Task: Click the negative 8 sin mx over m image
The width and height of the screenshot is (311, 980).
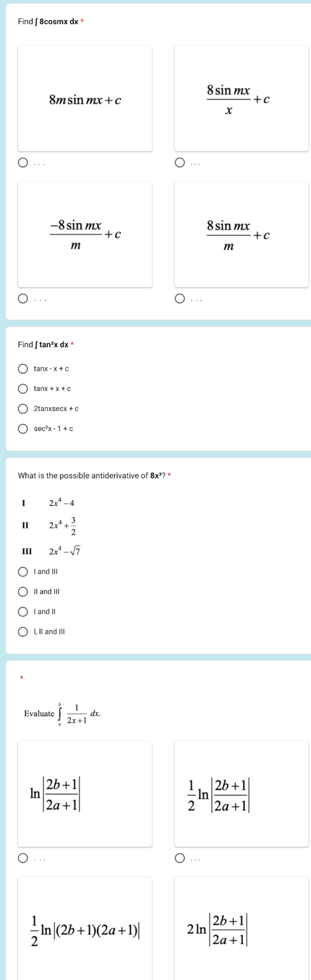Action: [x=85, y=235]
